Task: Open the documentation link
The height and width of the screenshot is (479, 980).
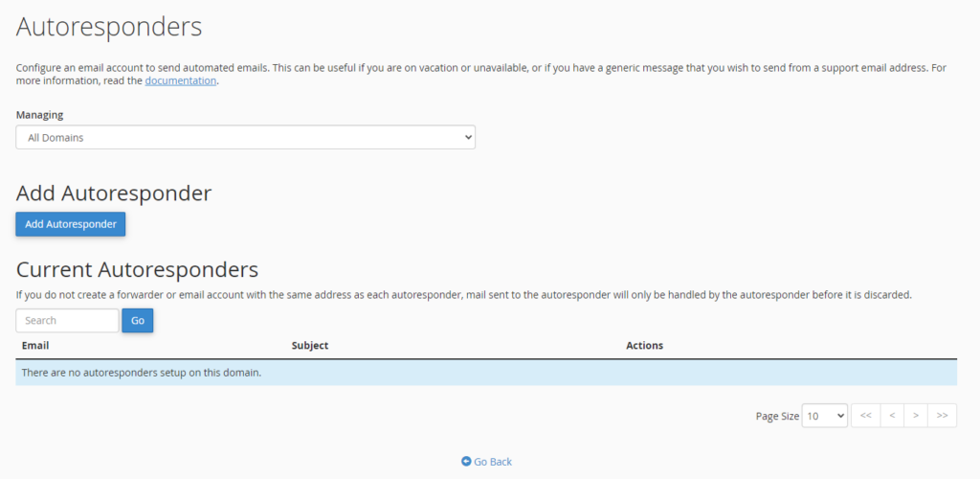Action: [181, 80]
